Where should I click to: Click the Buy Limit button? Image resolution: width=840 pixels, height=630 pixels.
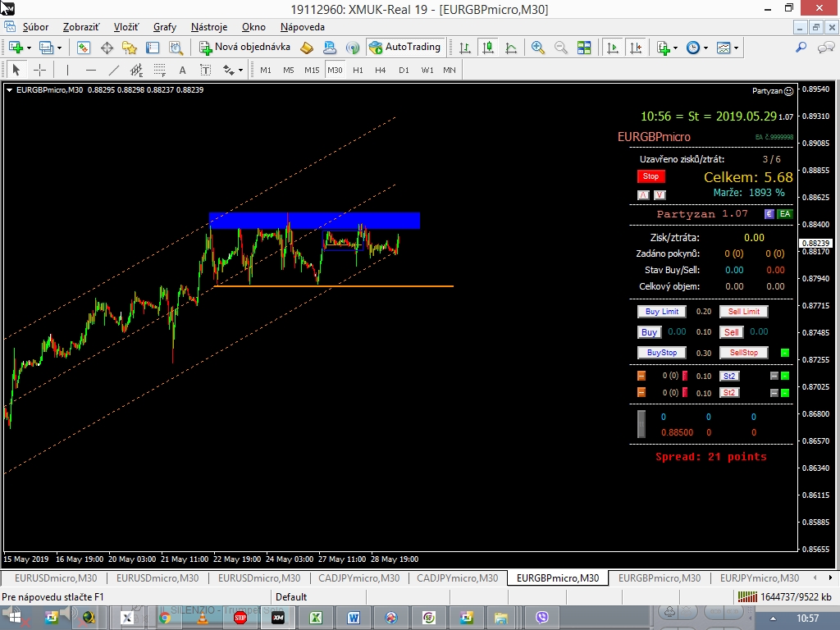click(662, 311)
